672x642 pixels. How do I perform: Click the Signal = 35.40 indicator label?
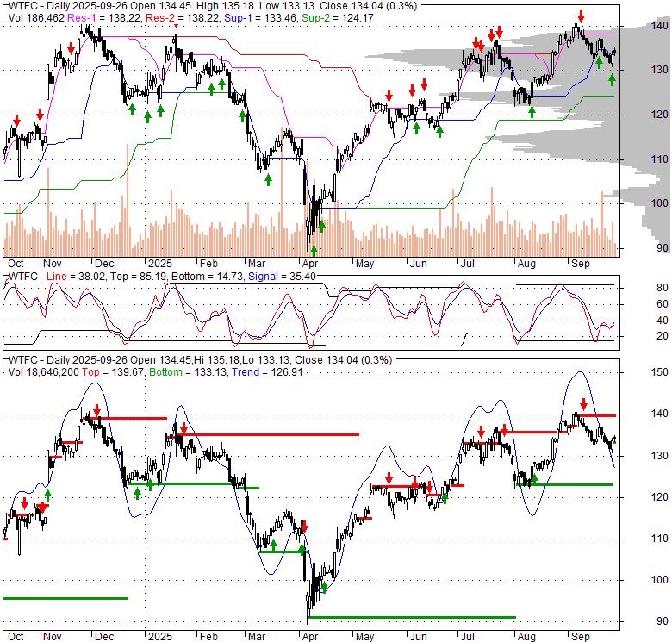pyautogui.click(x=282, y=277)
